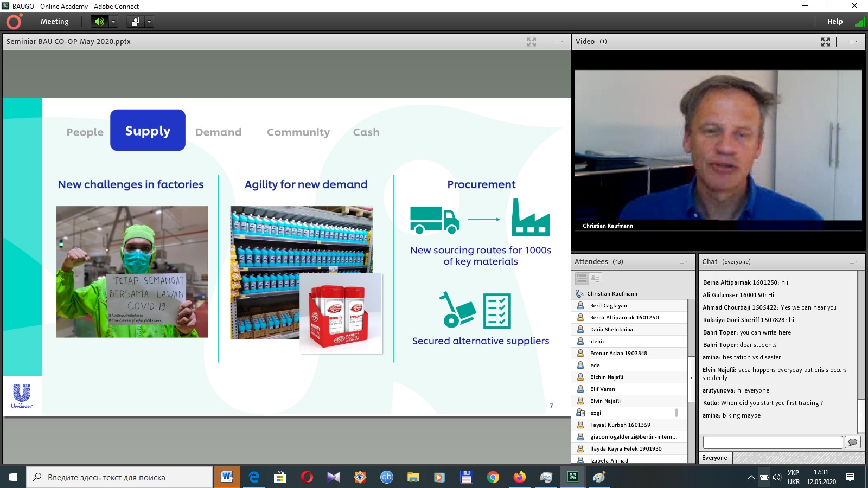Select the Everyone chat tab

[x=714, y=458]
